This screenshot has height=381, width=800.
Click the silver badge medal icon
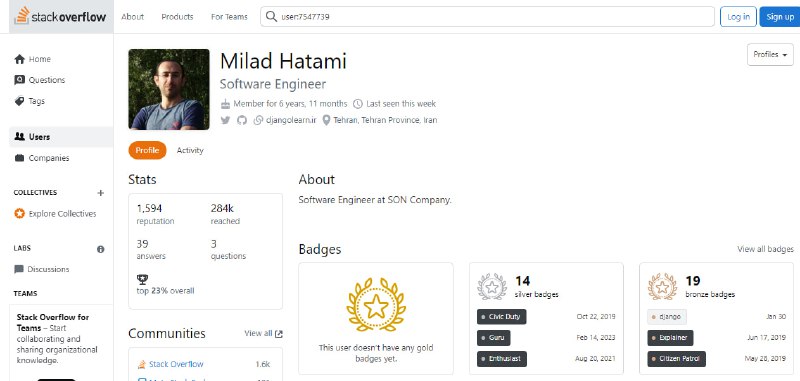(x=492, y=286)
